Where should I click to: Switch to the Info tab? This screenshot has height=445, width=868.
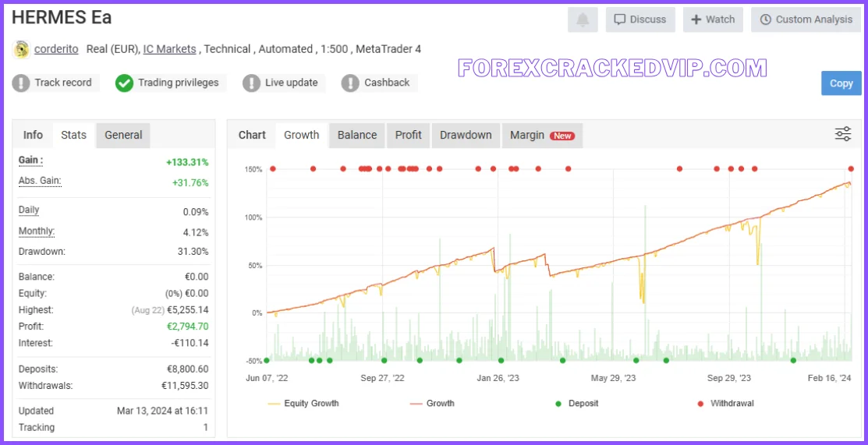[x=33, y=135]
